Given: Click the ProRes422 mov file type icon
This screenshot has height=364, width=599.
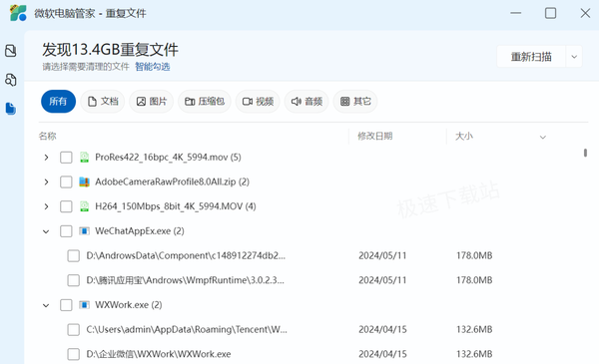Looking at the screenshot, I should pos(84,158).
